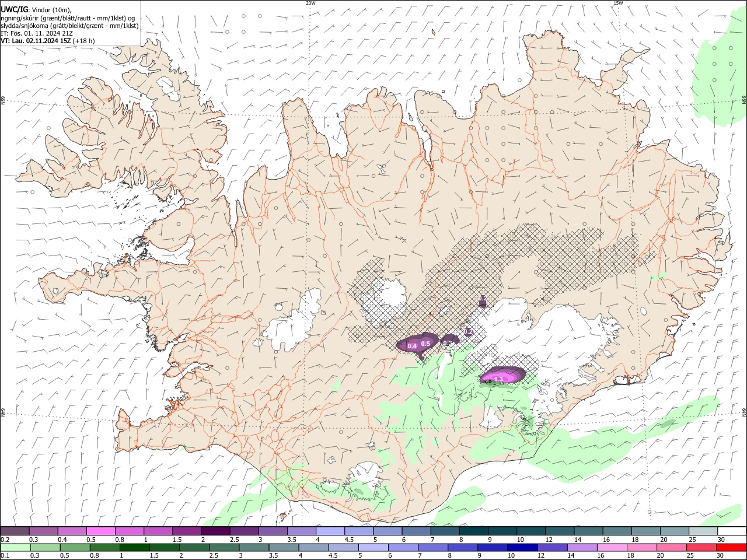The image size is (747, 560).
Task: Click the pale gray swatch labeled 25 in the upper legend
Action: 703,531
